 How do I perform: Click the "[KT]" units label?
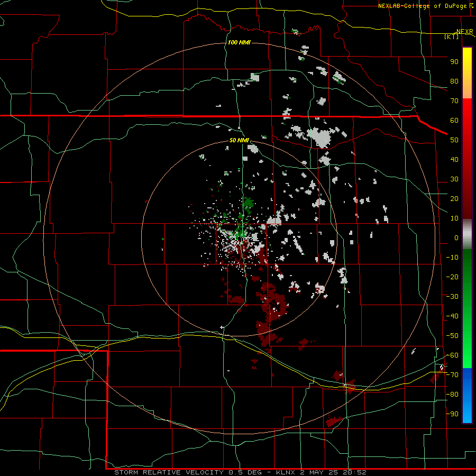pos(452,36)
